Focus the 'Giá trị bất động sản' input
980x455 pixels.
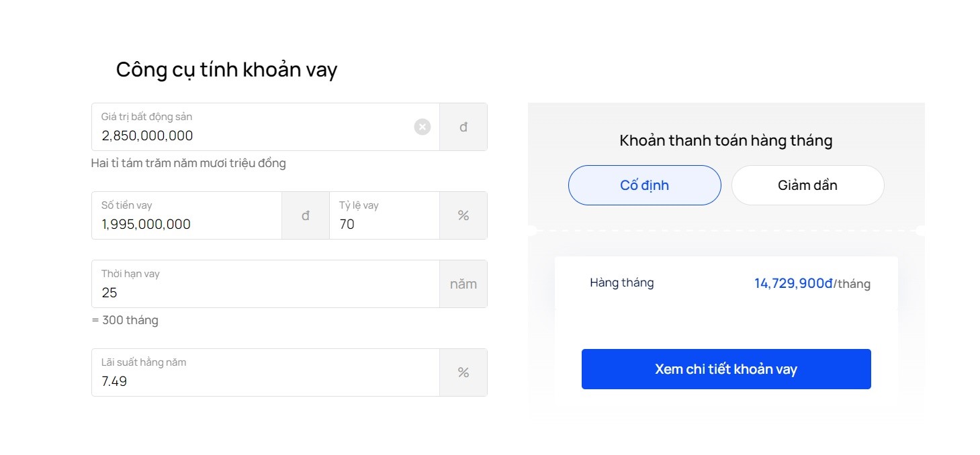coord(265,127)
